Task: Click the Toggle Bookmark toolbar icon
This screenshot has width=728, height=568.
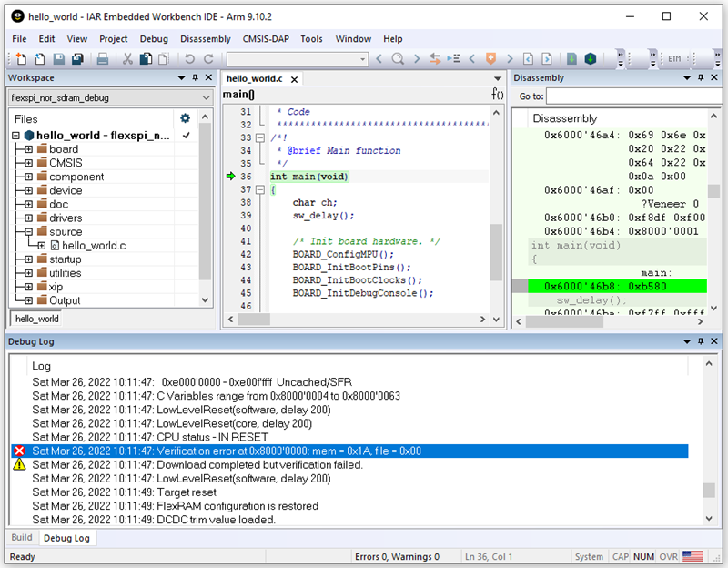Action: pyautogui.click(x=491, y=59)
